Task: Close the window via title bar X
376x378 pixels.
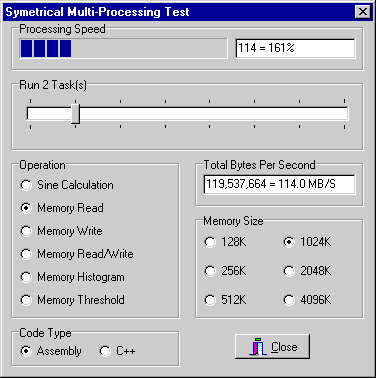Action: pos(363,12)
